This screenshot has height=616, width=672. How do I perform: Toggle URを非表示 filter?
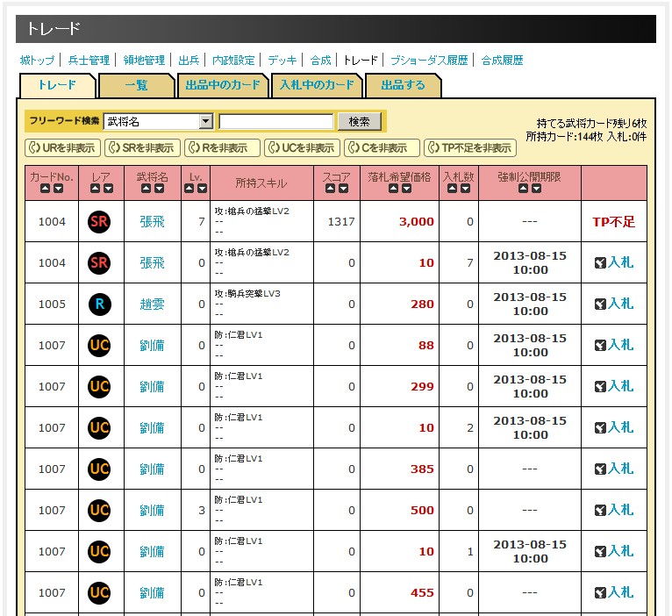62,148
